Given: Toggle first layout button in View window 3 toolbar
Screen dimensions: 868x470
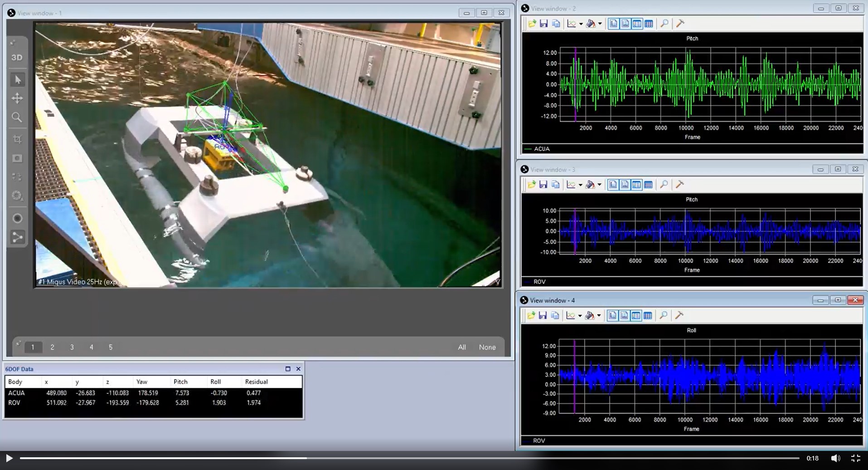Looking at the screenshot, I should pos(613,185).
